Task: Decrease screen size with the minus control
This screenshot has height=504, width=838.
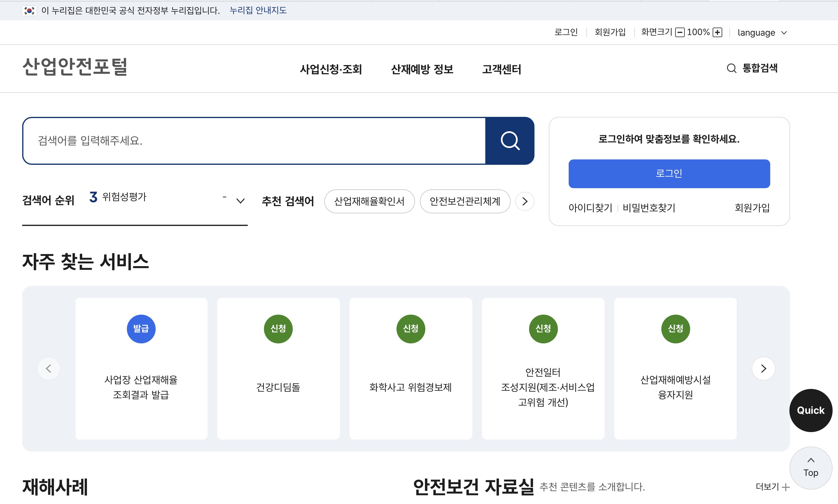Action: click(x=680, y=32)
